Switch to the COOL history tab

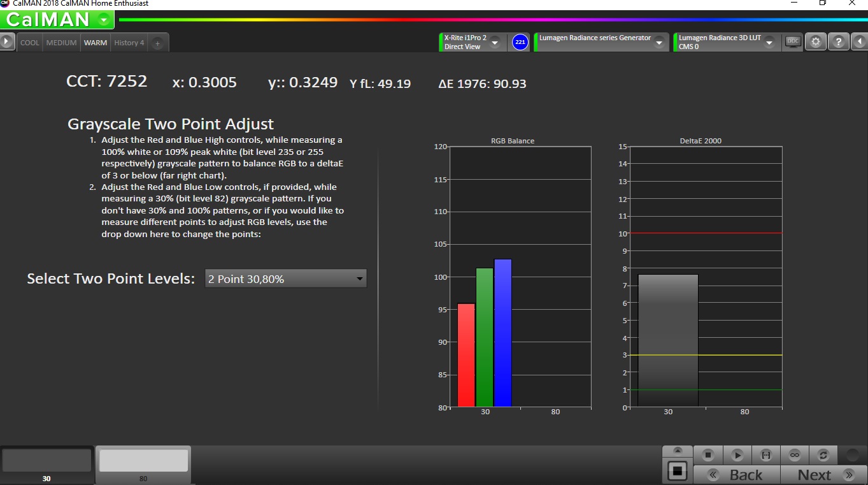click(30, 43)
